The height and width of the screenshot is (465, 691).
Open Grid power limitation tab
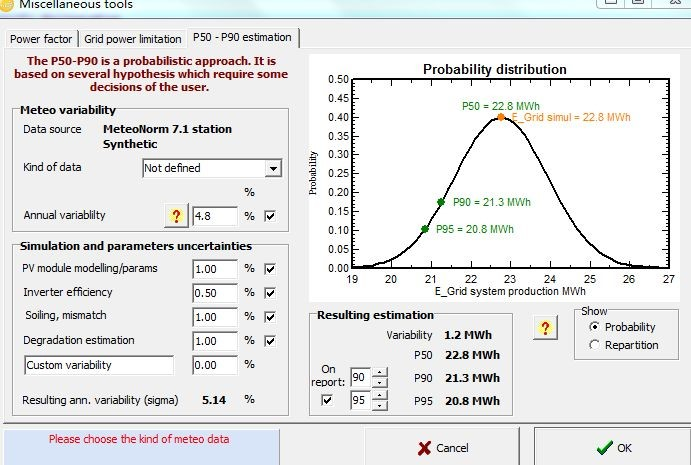pyautogui.click(x=133, y=39)
